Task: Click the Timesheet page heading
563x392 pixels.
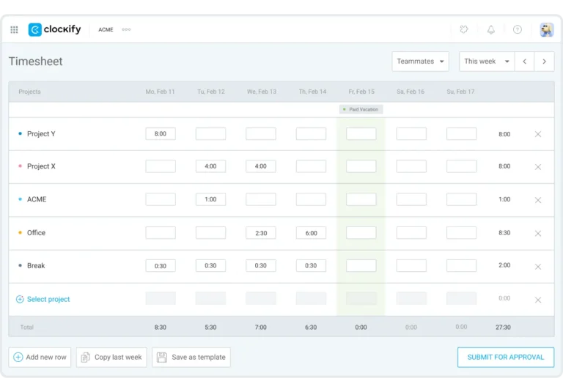Action: pyautogui.click(x=35, y=62)
